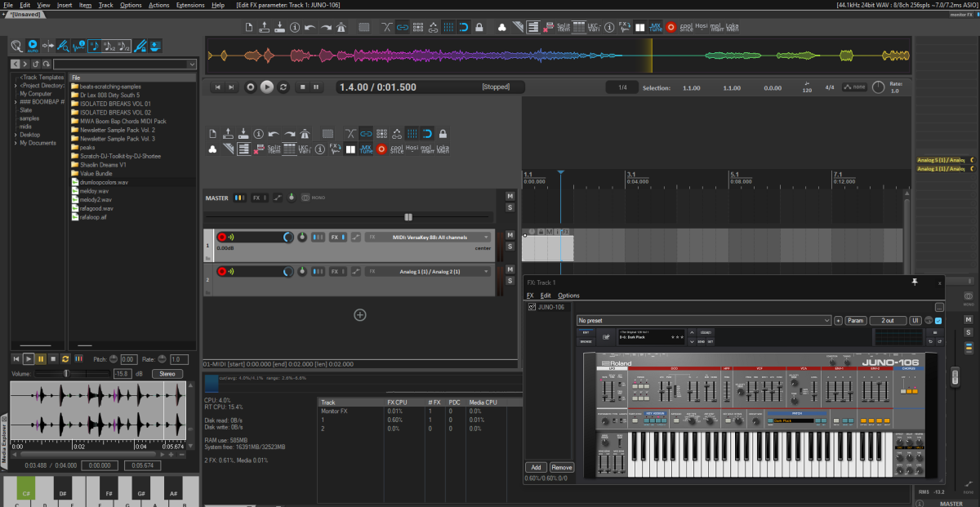Add a new track with plus button
980x507 pixels.
359,314
